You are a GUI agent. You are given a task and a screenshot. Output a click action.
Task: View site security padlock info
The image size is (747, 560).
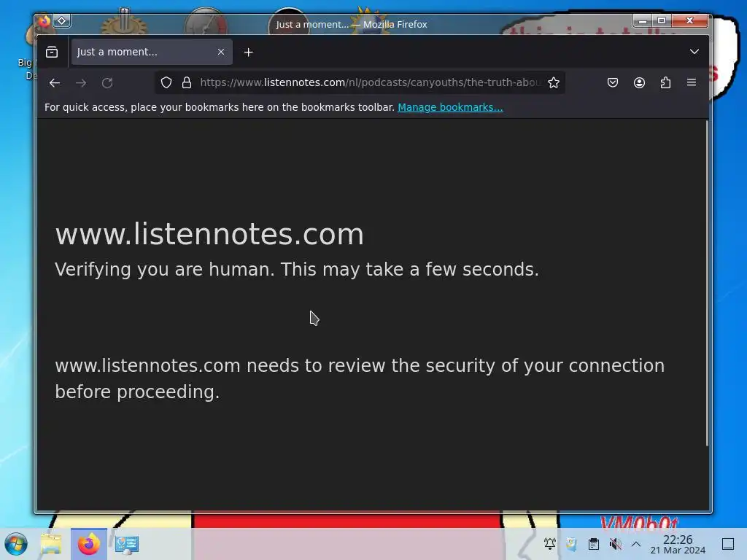187,83
